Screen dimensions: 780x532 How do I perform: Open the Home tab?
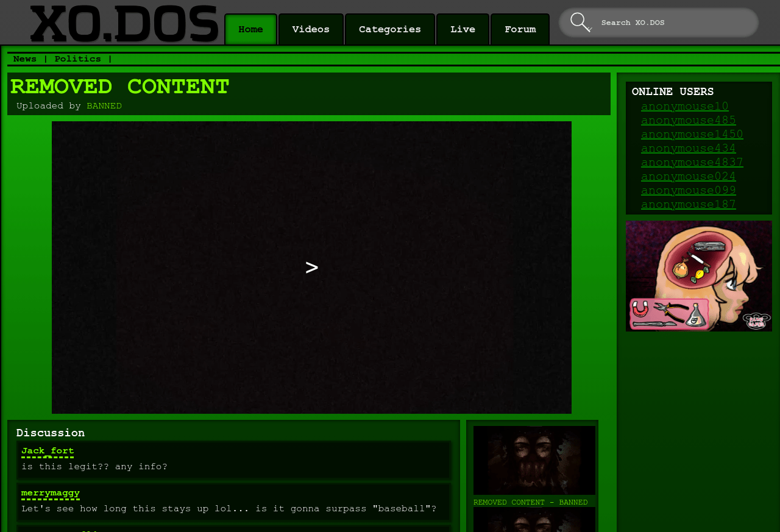click(250, 30)
